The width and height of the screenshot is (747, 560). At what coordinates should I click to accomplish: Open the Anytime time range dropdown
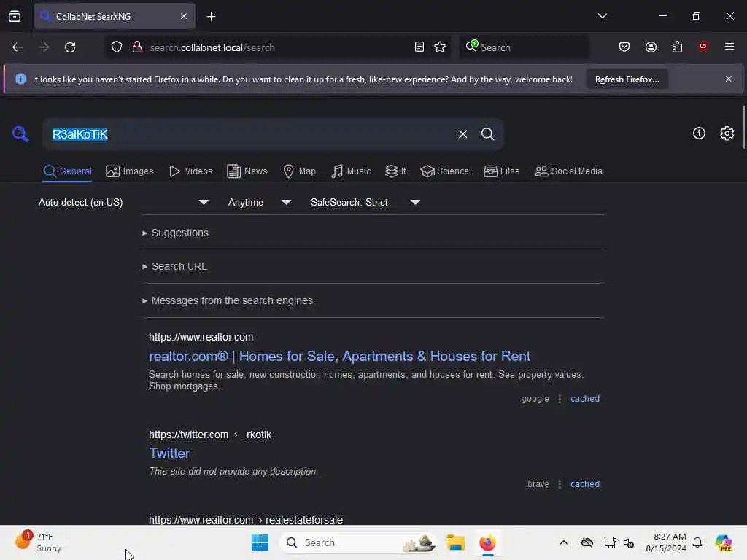click(259, 203)
